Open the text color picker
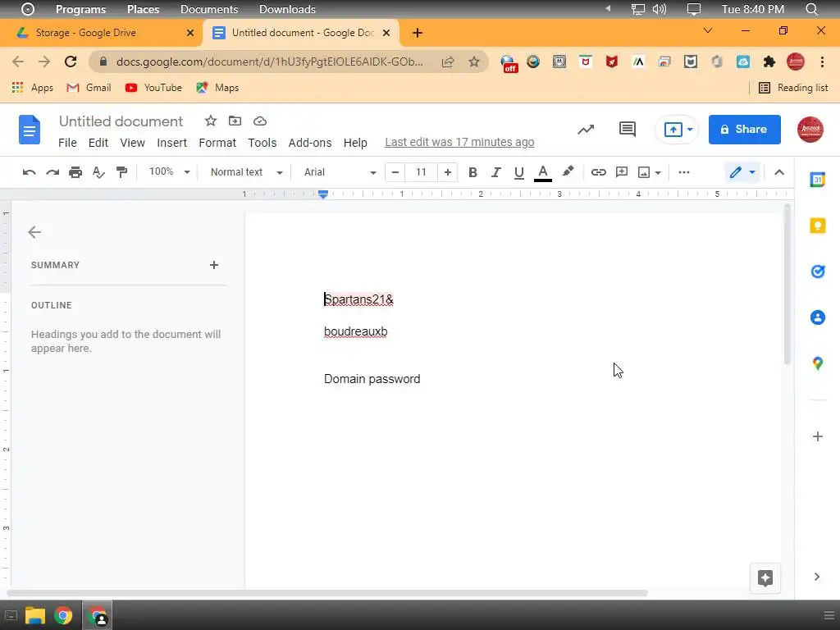840x630 pixels. coord(543,172)
